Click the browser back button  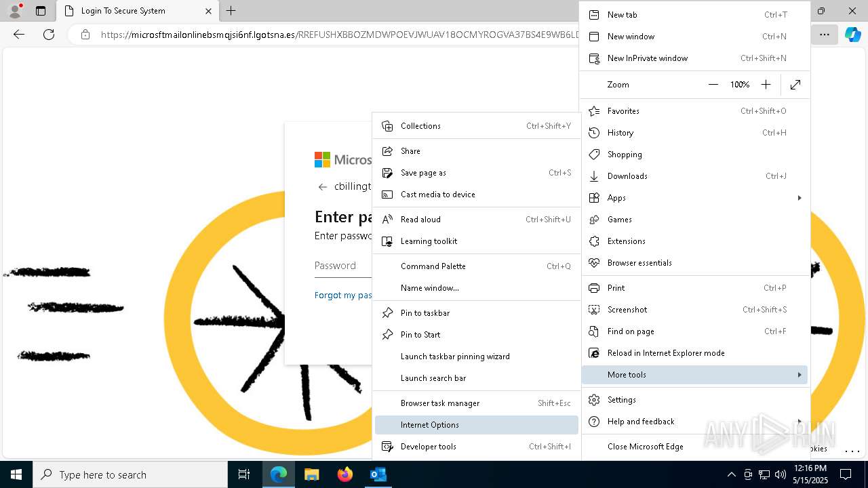coord(19,35)
